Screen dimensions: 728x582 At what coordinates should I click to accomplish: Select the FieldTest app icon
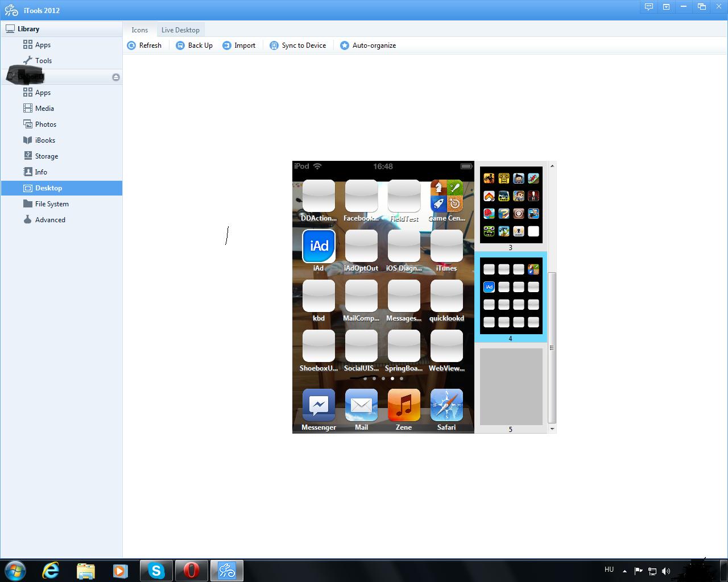[404, 196]
